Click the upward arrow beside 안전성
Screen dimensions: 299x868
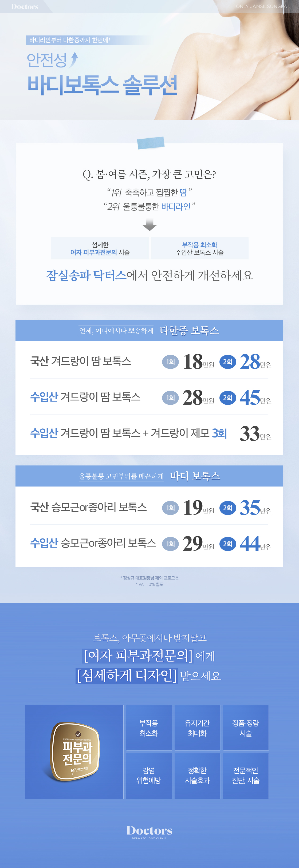[74, 60]
